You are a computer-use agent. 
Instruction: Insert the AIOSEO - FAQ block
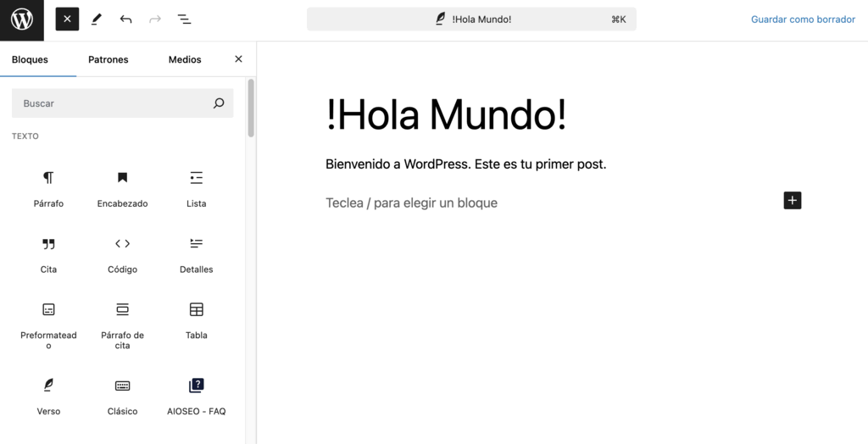[x=196, y=396]
